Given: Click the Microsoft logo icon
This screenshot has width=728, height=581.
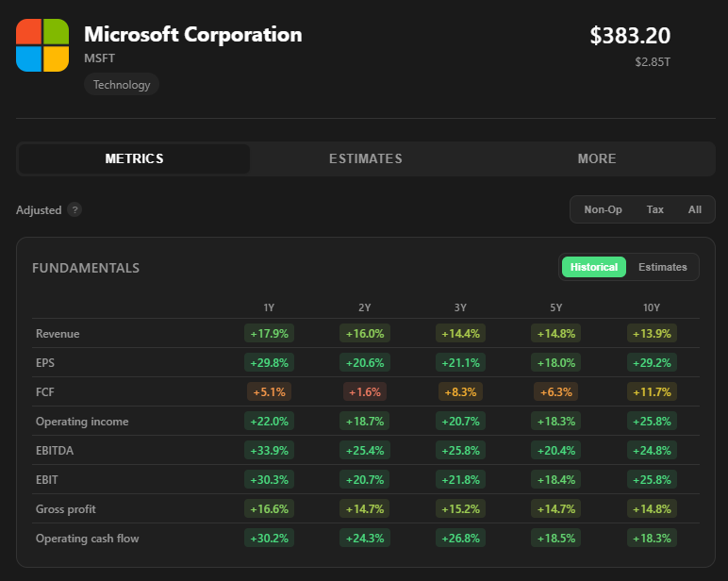Looking at the screenshot, I should (x=42, y=45).
